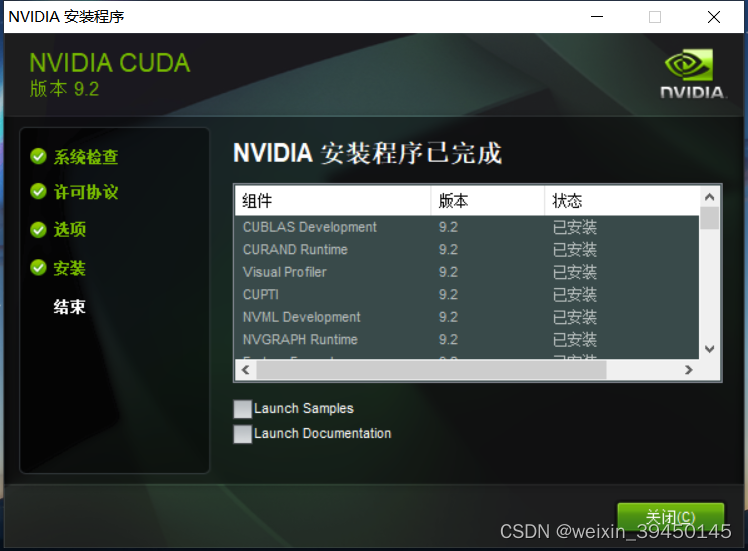The image size is (748, 551).
Task: Click version 9.2 of CUPTI row
Action: (x=448, y=294)
